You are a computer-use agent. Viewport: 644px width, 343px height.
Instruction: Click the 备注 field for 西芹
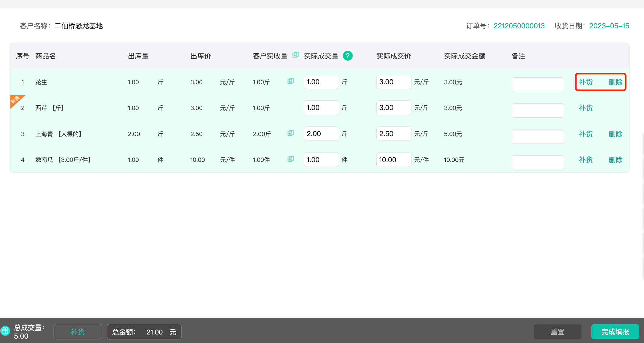coord(537,110)
